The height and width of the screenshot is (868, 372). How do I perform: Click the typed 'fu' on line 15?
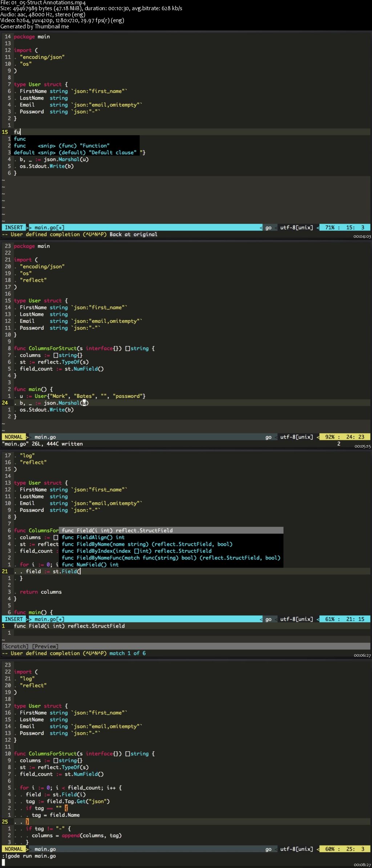pos(17,132)
